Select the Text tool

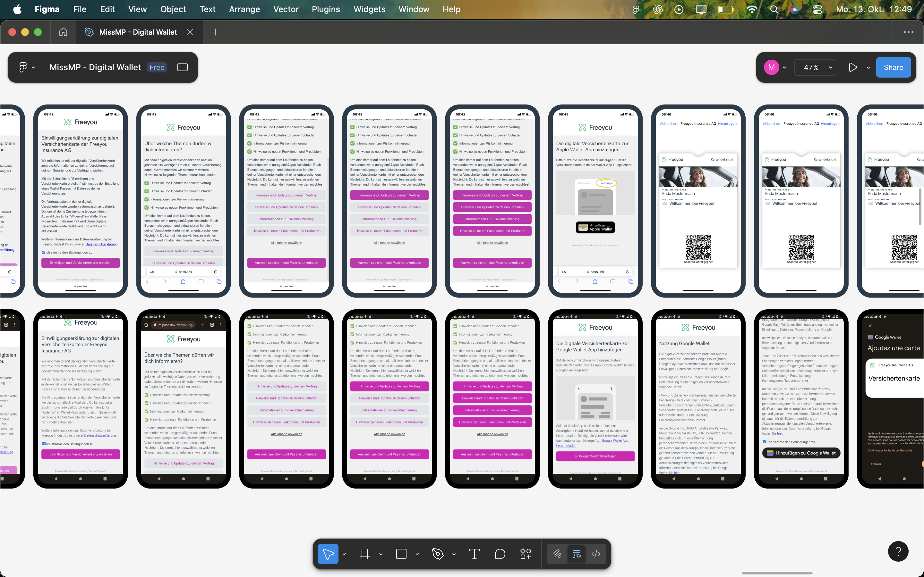coord(474,554)
